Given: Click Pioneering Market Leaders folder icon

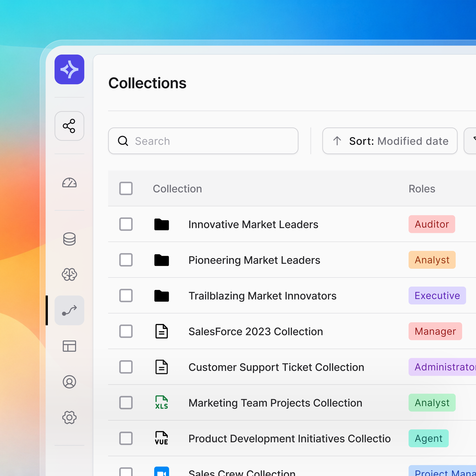Looking at the screenshot, I should click(x=162, y=260).
